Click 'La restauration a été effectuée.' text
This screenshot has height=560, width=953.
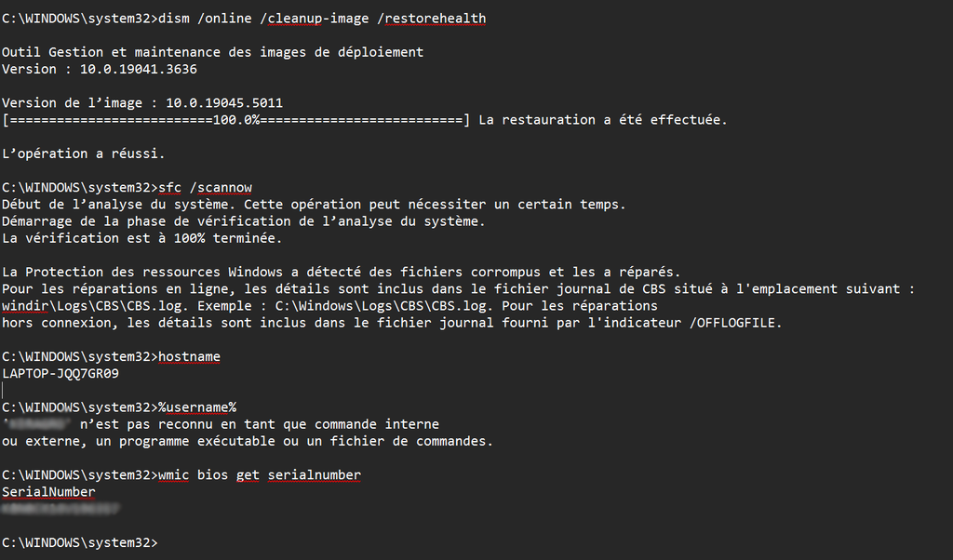tap(603, 120)
